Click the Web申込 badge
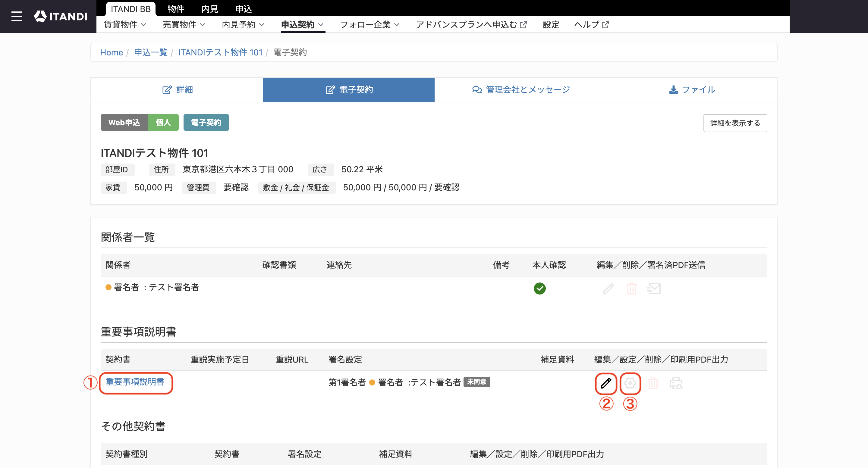868x468 pixels. pyautogui.click(x=124, y=123)
